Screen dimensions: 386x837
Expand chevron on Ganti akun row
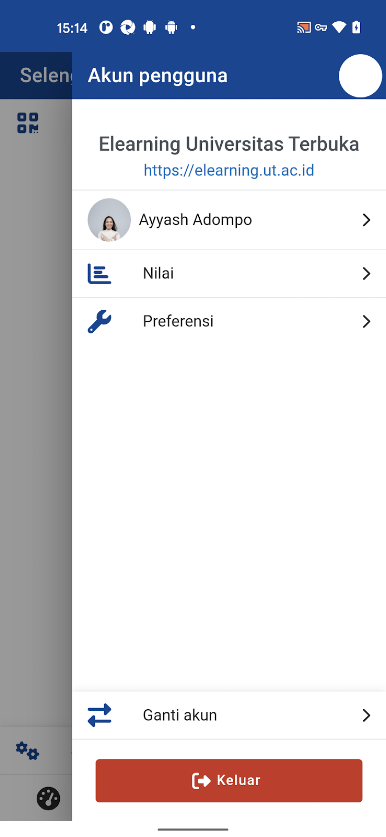366,715
